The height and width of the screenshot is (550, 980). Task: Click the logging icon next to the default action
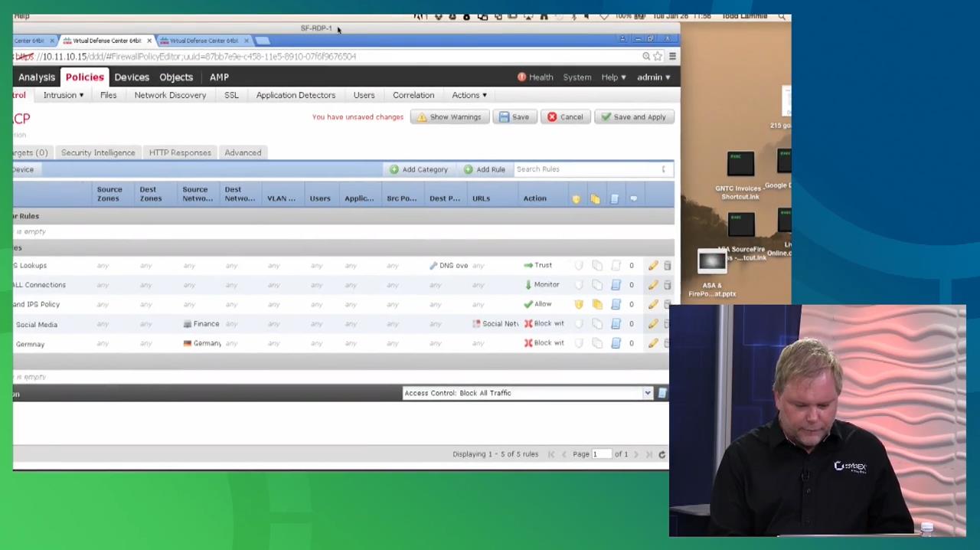click(x=662, y=393)
